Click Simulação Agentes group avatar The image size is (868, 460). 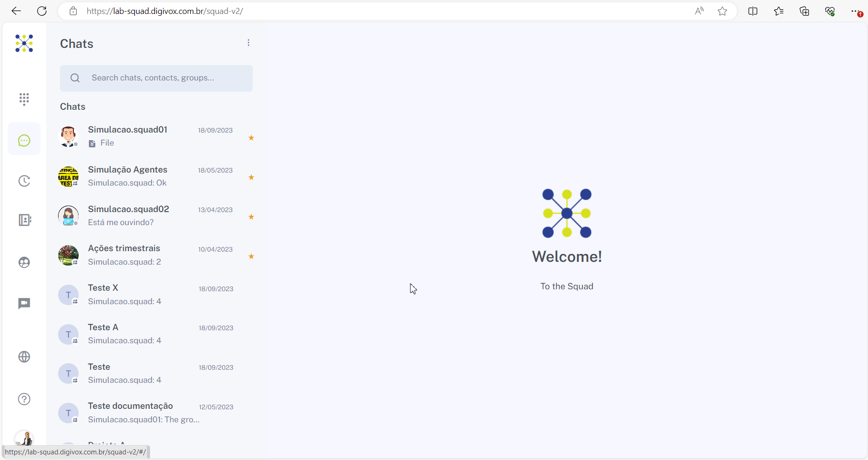(x=68, y=177)
